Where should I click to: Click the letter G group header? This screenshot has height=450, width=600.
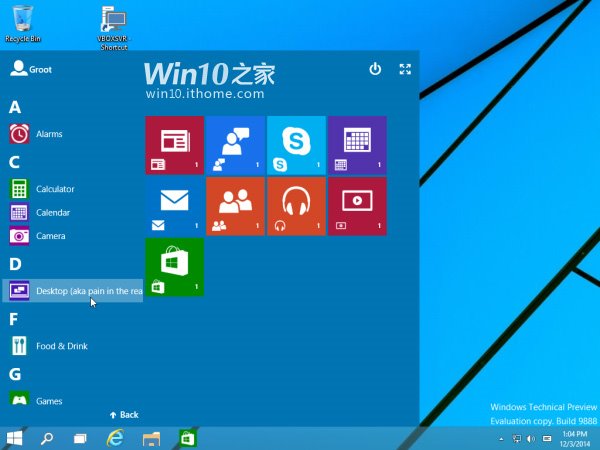(x=15, y=374)
